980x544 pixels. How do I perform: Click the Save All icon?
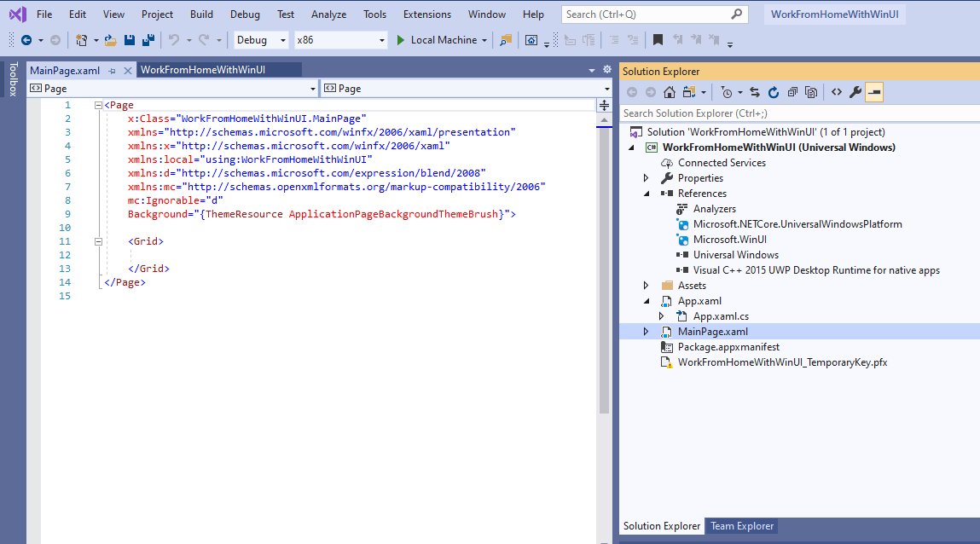[x=148, y=40]
